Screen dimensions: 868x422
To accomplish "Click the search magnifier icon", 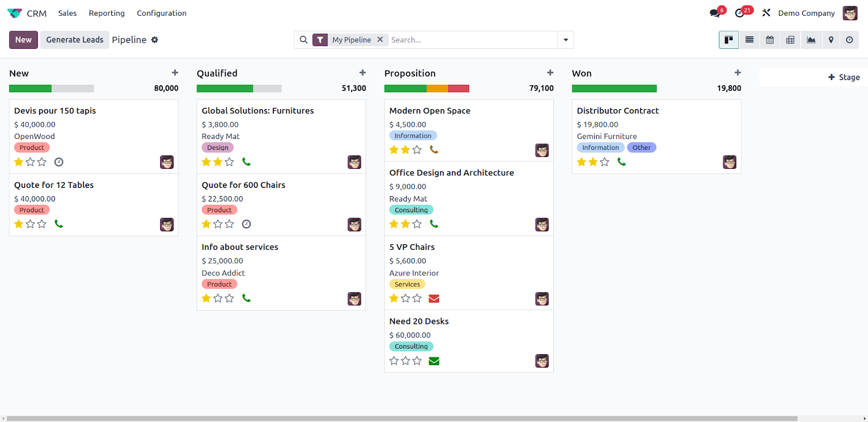I will click(x=304, y=40).
